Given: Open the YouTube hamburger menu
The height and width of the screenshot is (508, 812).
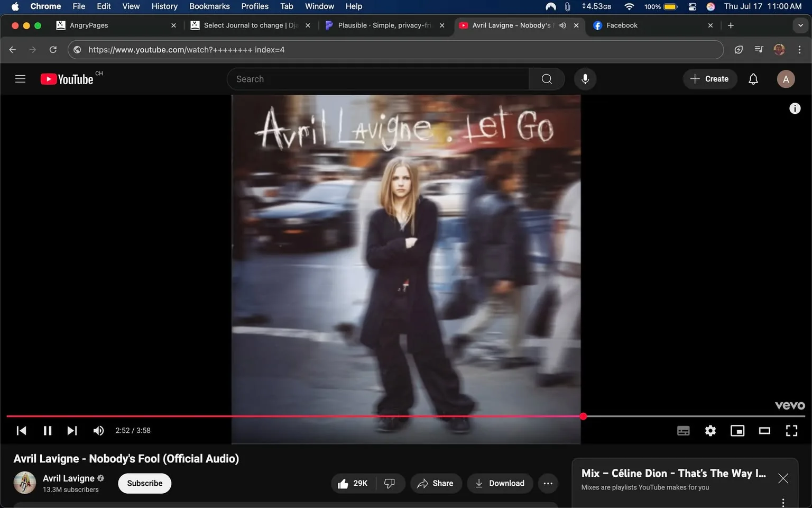Looking at the screenshot, I should click(20, 78).
